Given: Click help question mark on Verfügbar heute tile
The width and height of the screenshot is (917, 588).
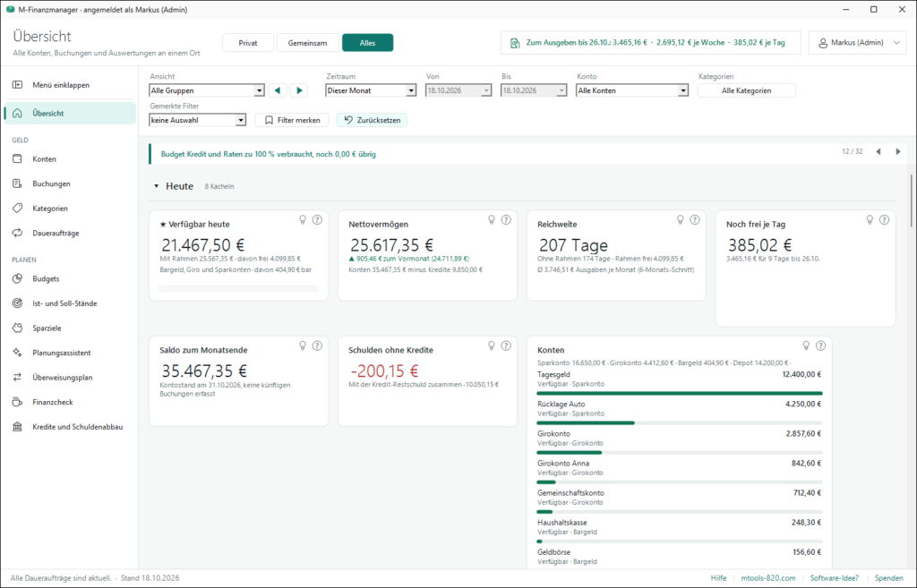Looking at the screenshot, I should (x=317, y=220).
